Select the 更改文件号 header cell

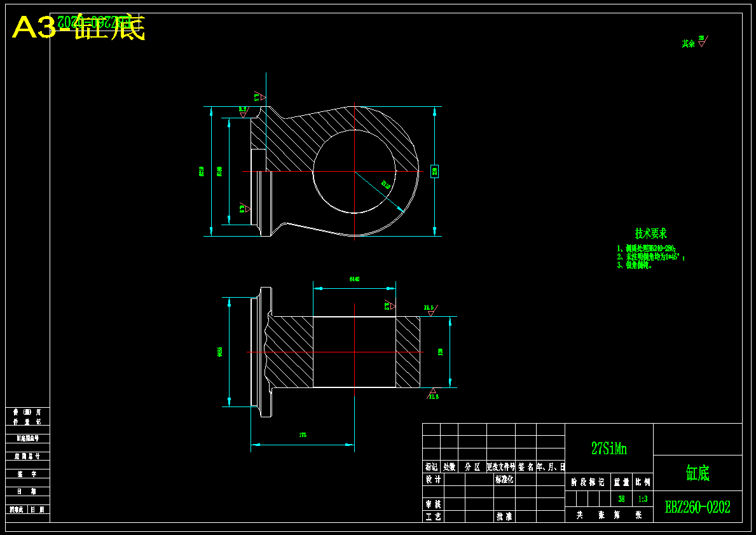coord(500,467)
